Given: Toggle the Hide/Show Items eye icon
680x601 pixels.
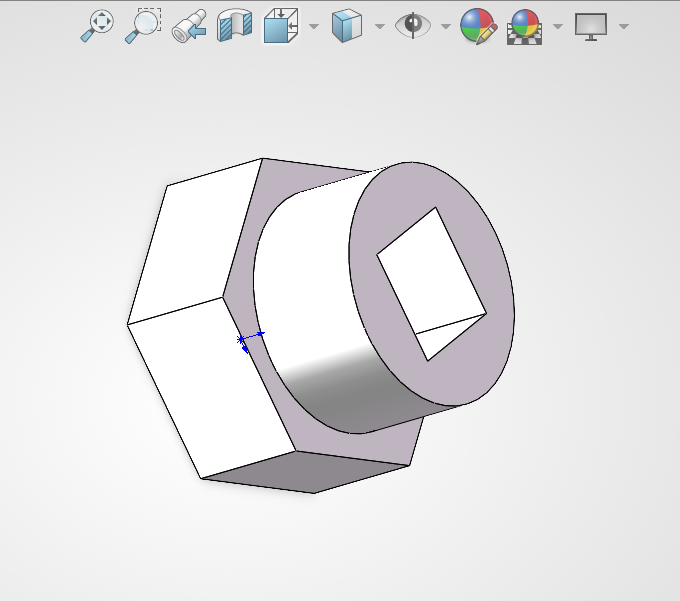Looking at the screenshot, I should pos(413,25).
